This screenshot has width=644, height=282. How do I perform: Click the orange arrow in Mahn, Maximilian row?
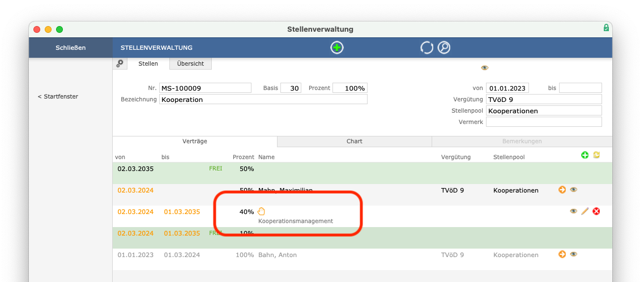[562, 190]
